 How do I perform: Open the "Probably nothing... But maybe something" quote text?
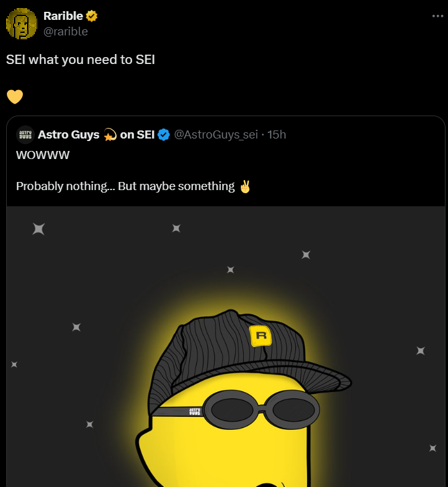pos(125,186)
